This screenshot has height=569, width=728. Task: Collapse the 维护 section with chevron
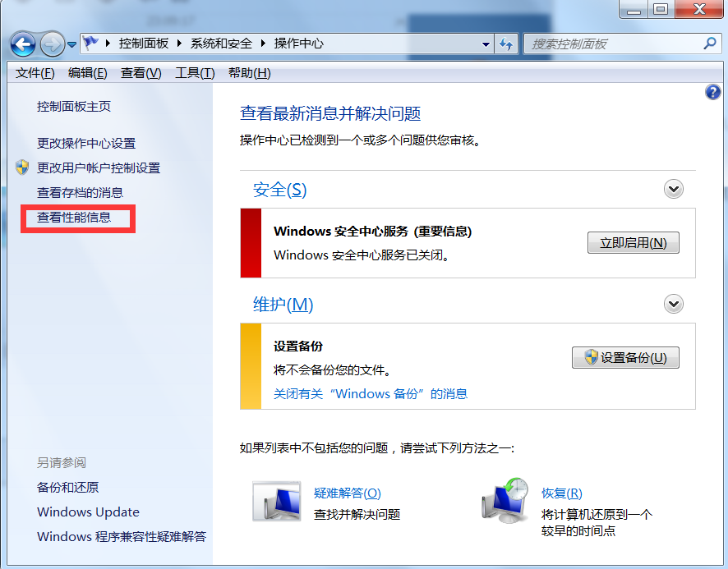pos(673,304)
